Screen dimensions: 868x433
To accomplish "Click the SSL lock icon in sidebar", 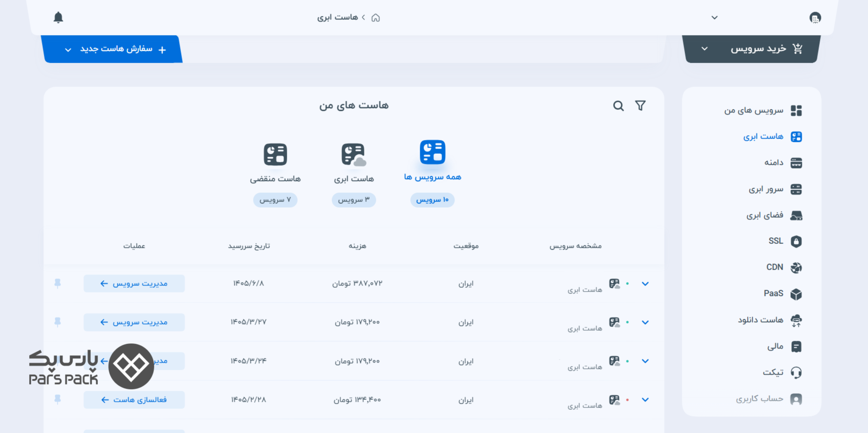I will (796, 241).
